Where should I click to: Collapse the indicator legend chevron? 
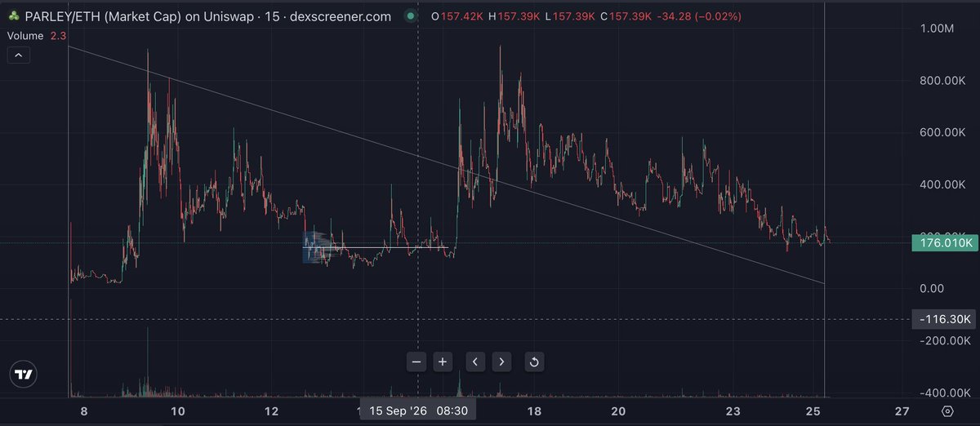tap(20, 55)
